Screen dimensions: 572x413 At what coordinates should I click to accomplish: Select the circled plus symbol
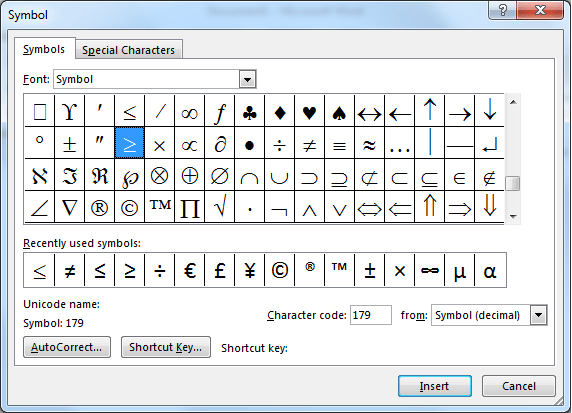point(189,174)
